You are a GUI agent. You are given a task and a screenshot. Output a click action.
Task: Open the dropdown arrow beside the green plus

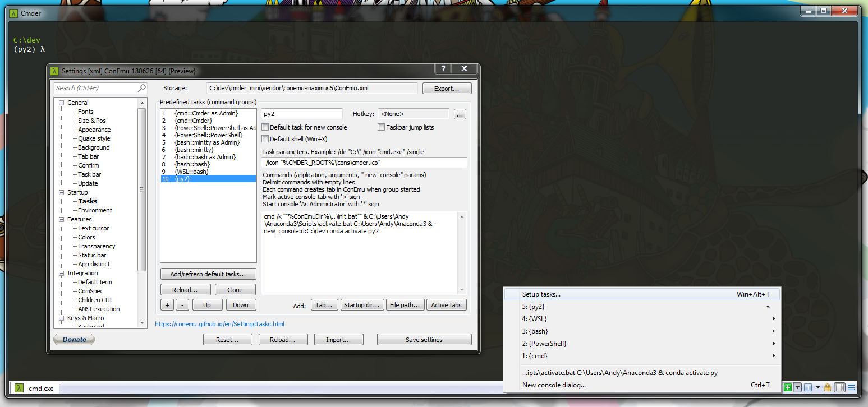[797, 387]
